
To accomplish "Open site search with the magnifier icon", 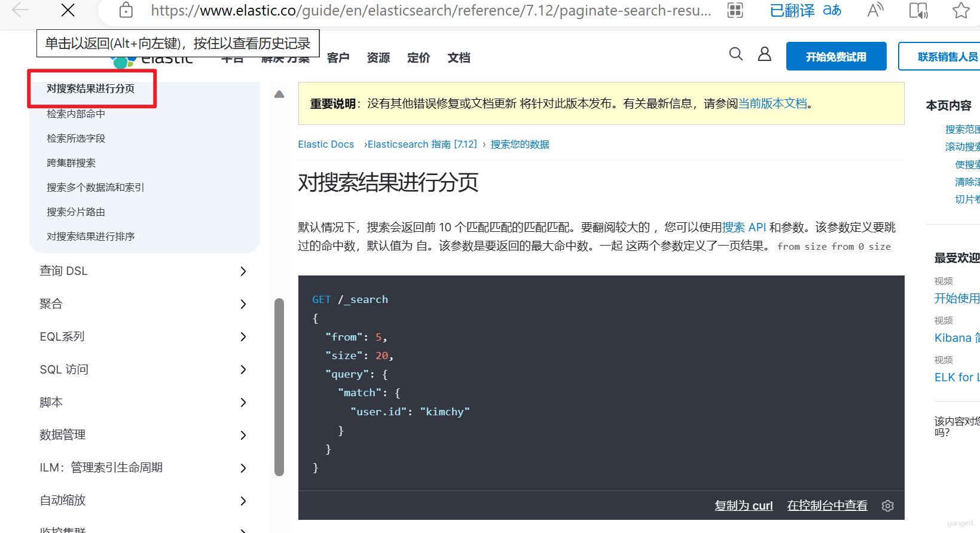I will pyautogui.click(x=736, y=54).
